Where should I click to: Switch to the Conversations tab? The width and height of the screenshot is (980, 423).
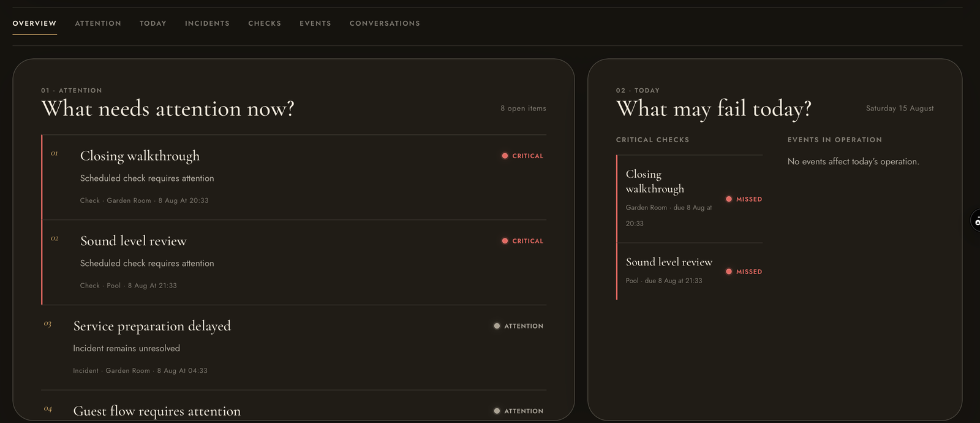pyautogui.click(x=385, y=23)
